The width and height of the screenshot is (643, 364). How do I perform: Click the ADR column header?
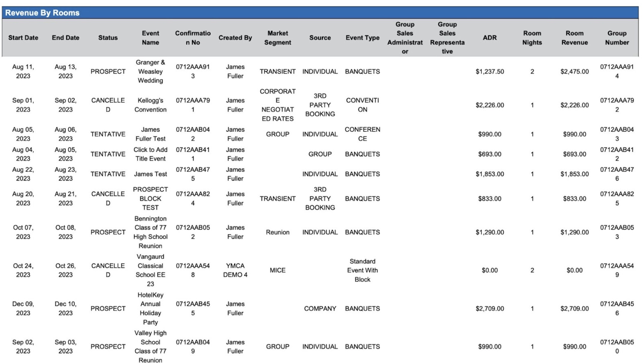coord(490,38)
